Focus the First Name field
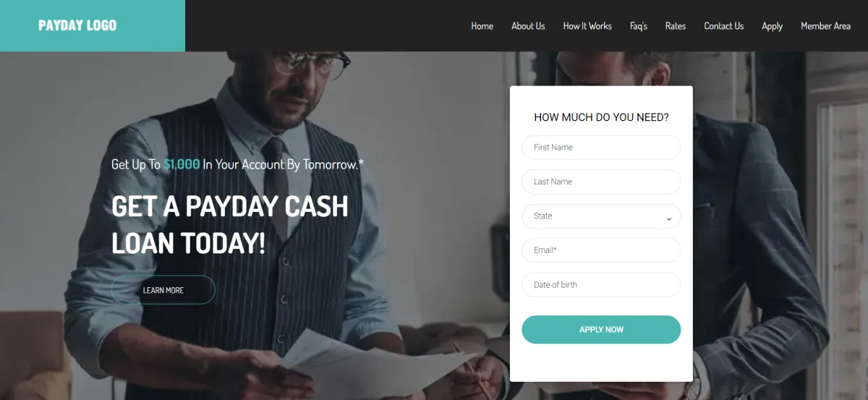 [601, 148]
